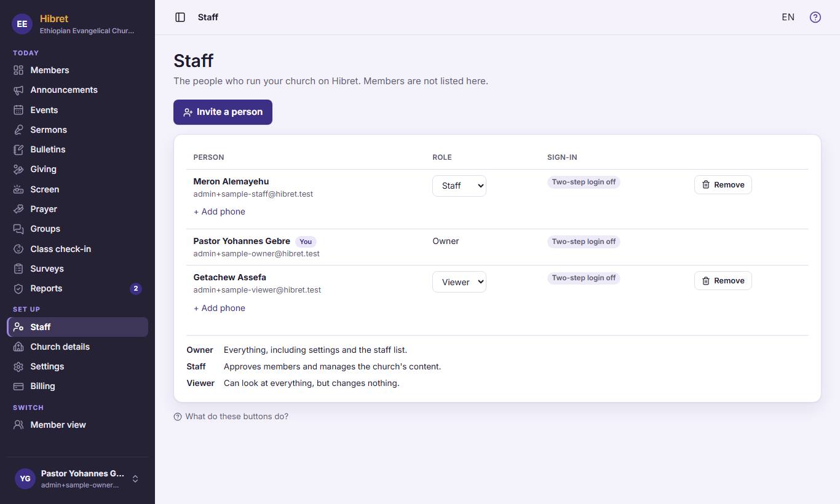
Task: Remove Getachew Assefa from staff
Action: (x=723, y=280)
